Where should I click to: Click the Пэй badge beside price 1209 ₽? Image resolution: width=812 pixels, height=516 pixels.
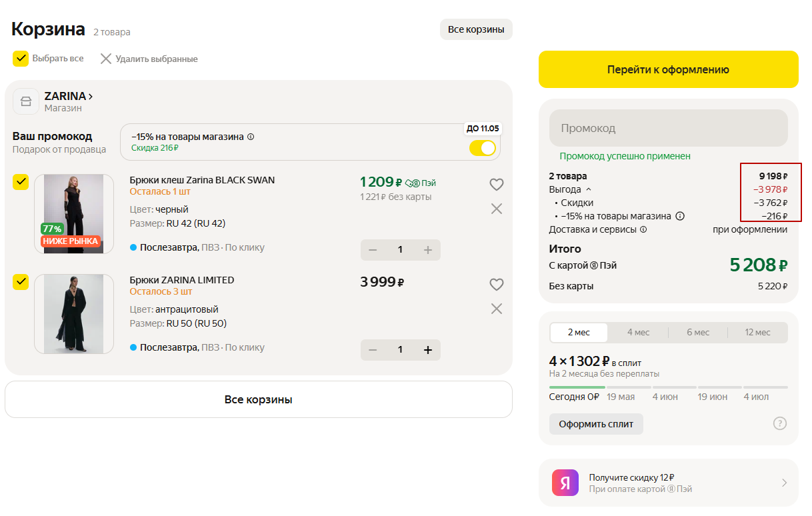pyautogui.click(x=421, y=183)
